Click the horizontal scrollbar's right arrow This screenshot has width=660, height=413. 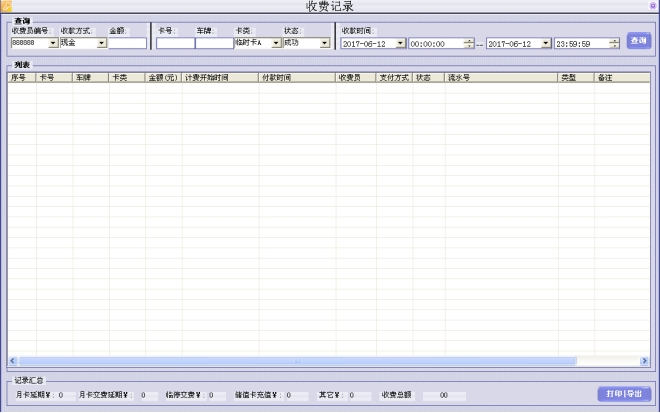pyautogui.click(x=645, y=361)
